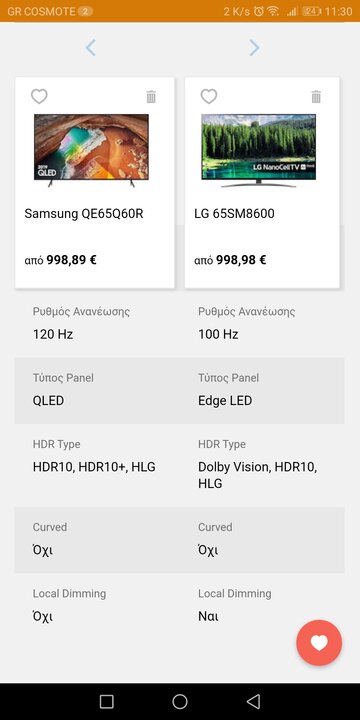The image size is (360, 720).
Task: Tap the alarm clock status icon
Action: pos(259,11)
